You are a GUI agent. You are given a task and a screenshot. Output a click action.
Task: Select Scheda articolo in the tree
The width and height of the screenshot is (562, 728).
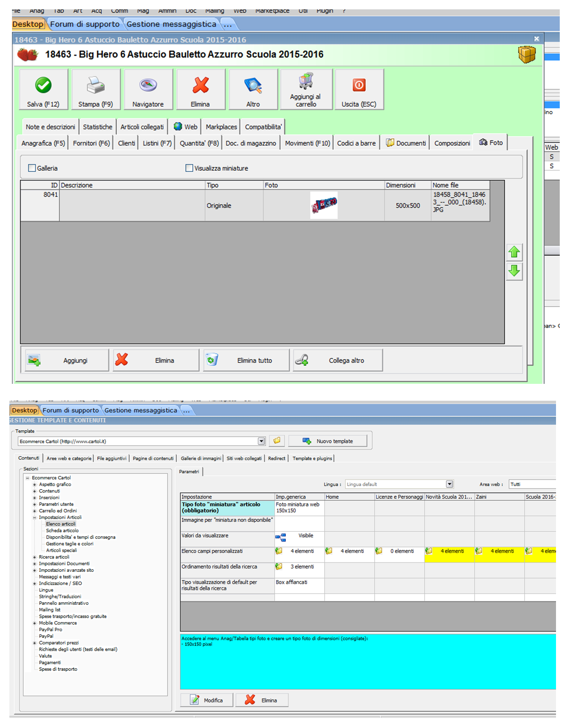pyautogui.click(x=62, y=531)
